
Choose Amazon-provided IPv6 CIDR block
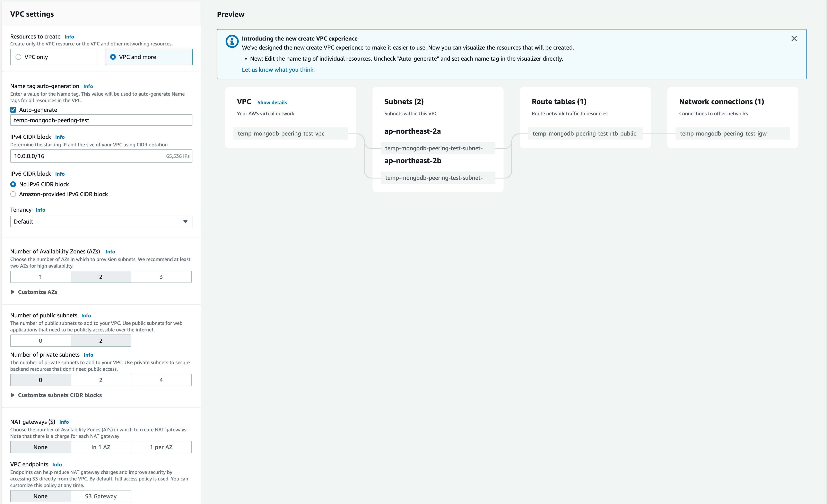click(x=13, y=194)
